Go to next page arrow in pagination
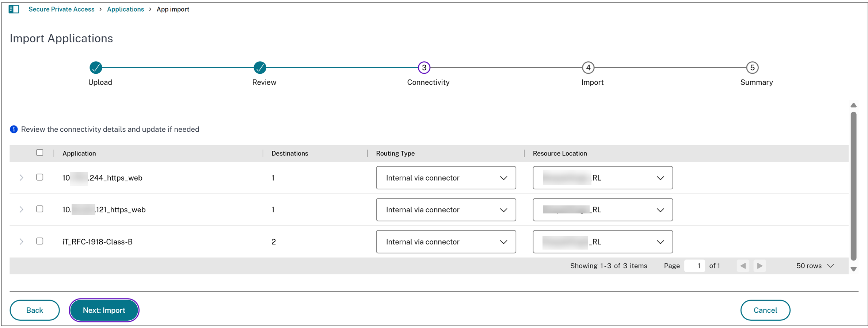The width and height of the screenshot is (868, 328). coord(759,266)
